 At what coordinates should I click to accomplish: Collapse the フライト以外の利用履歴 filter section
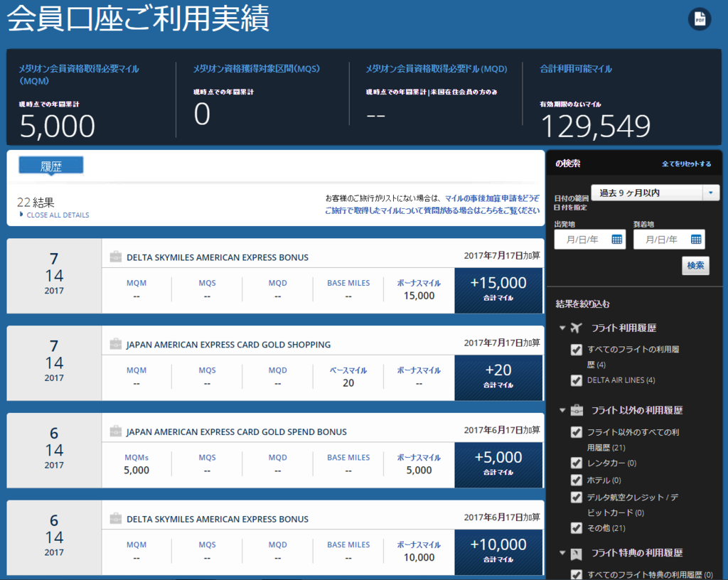(x=562, y=410)
